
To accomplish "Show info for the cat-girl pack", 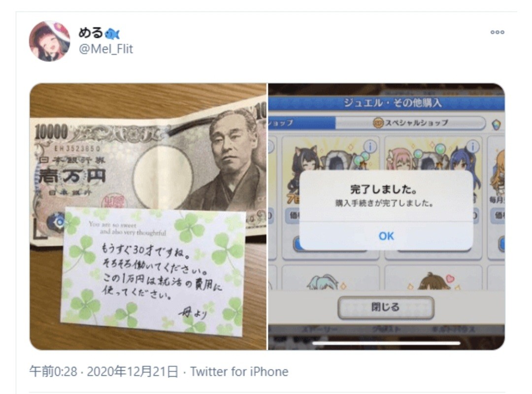I will pyautogui.click(x=370, y=147).
